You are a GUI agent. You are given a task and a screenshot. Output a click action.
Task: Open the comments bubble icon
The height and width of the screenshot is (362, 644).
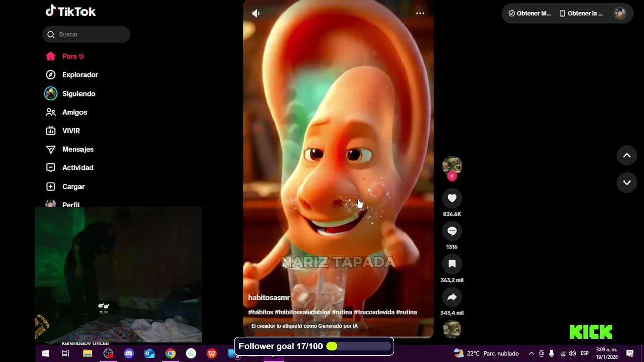pos(452,231)
